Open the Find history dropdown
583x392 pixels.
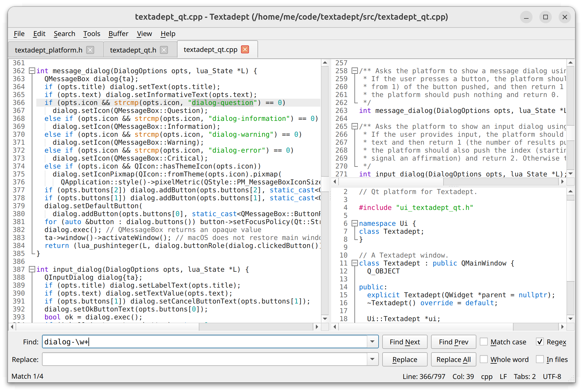pyautogui.click(x=372, y=342)
